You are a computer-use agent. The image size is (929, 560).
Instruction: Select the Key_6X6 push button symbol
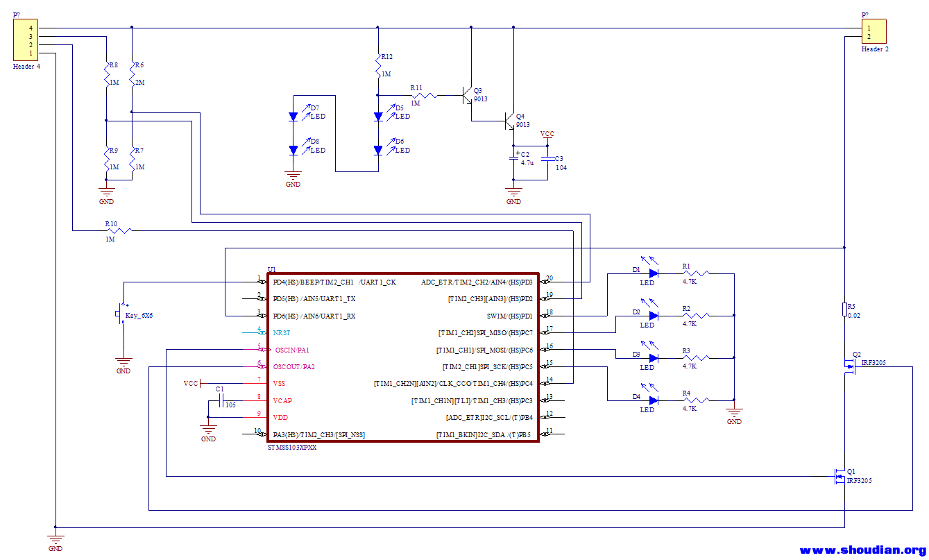coord(120,315)
